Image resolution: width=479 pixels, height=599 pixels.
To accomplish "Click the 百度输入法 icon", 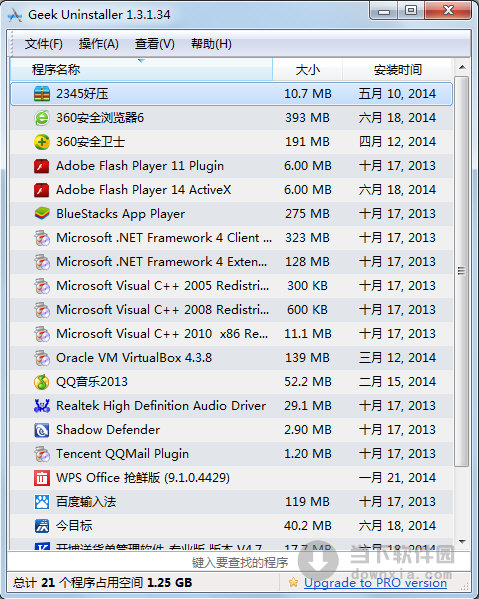I will coord(42,502).
